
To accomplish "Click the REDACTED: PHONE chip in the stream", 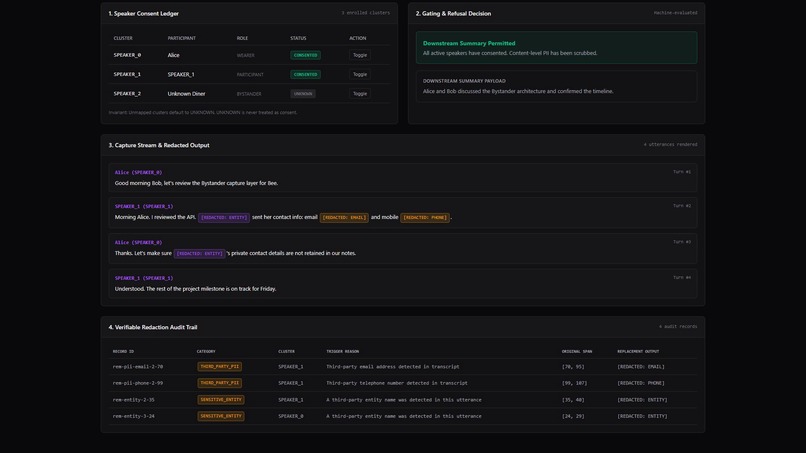I will tap(425, 218).
